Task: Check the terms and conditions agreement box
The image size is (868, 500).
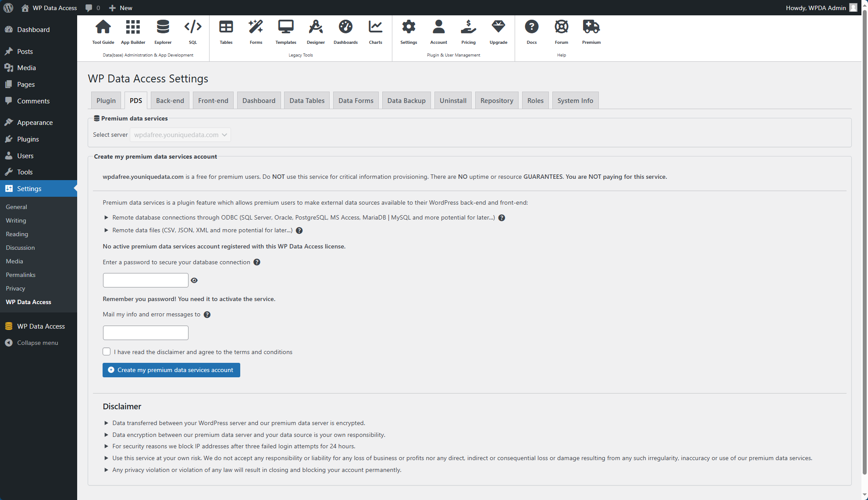Action: click(x=107, y=351)
